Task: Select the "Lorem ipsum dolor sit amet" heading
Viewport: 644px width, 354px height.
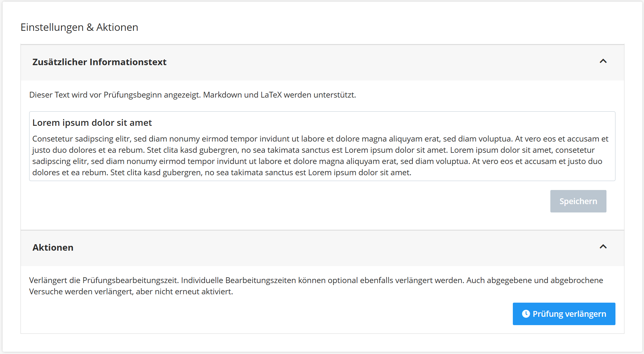Action: [92, 123]
